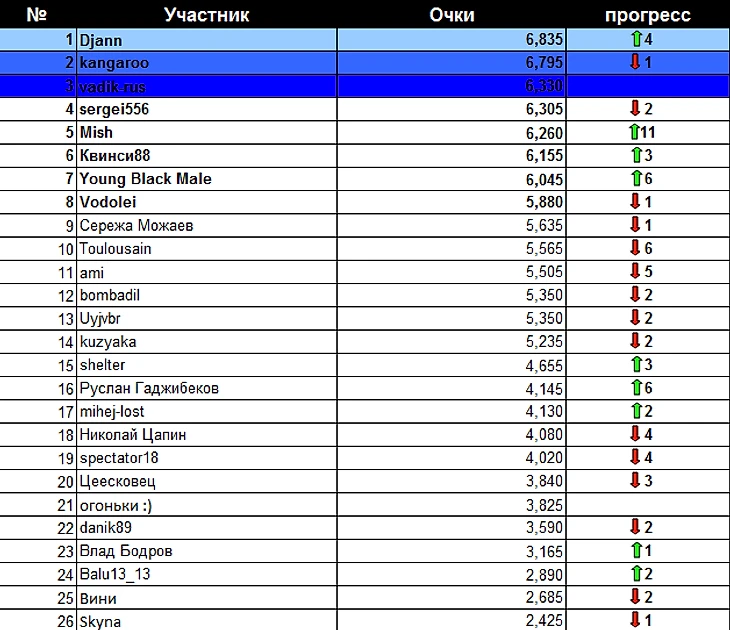
Task: Click the Очки column header
Action: coord(452,15)
